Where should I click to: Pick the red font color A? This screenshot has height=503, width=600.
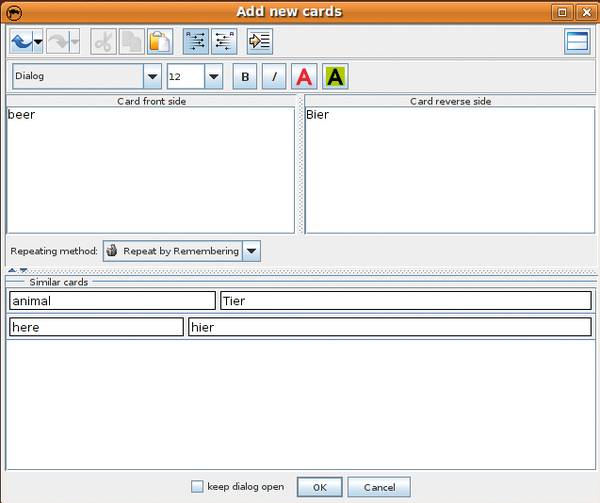click(x=304, y=77)
